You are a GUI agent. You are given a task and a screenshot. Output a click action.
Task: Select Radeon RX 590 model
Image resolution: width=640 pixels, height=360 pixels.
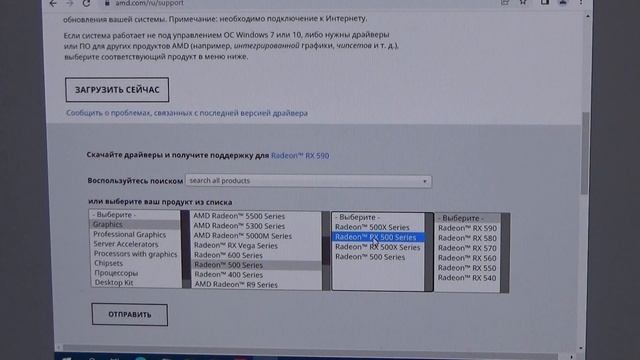click(468, 228)
